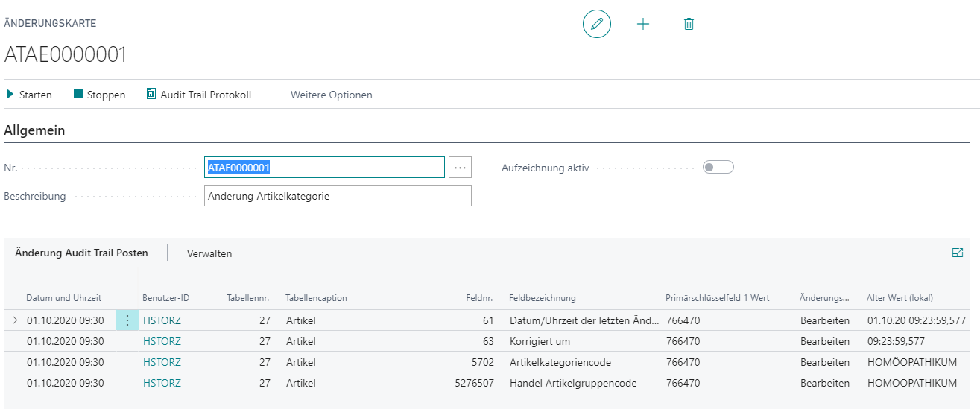Open Weitere Optionen menu
The image size is (980, 409).
331,95
